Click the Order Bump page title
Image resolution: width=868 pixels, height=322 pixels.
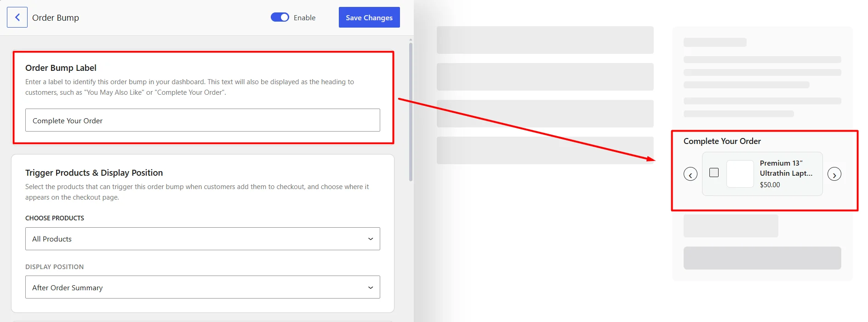point(56,17)
